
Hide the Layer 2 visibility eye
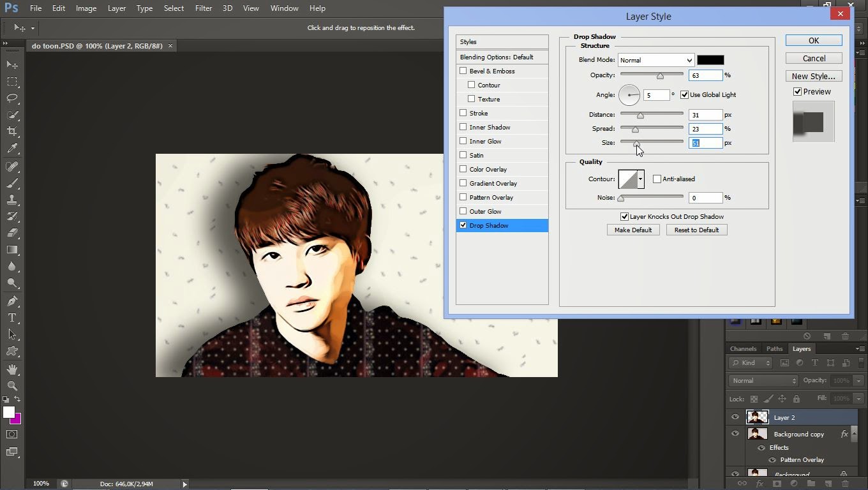click(x=735, y=417)
